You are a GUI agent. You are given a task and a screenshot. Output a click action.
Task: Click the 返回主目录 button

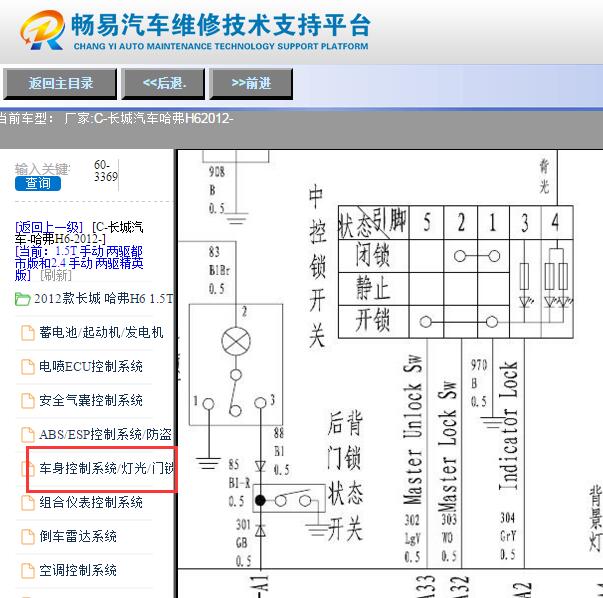[60, 83]
